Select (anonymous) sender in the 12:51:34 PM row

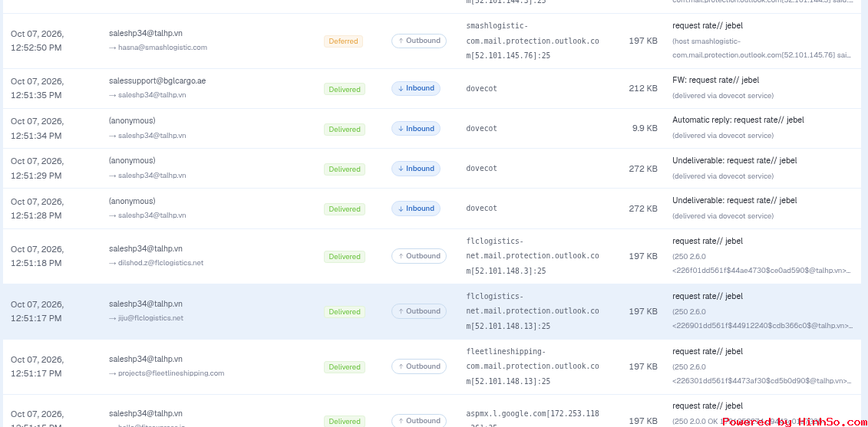coord(132,120)
